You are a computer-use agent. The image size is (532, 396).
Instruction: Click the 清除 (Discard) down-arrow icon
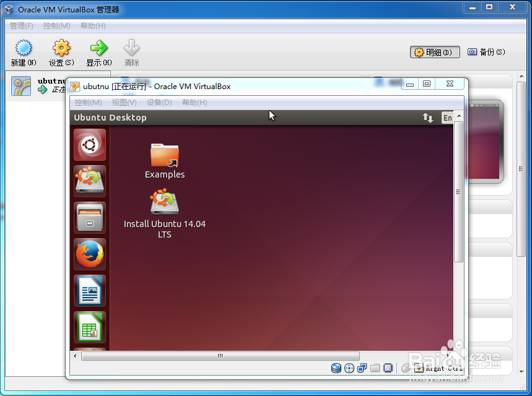tap(131, 48)
